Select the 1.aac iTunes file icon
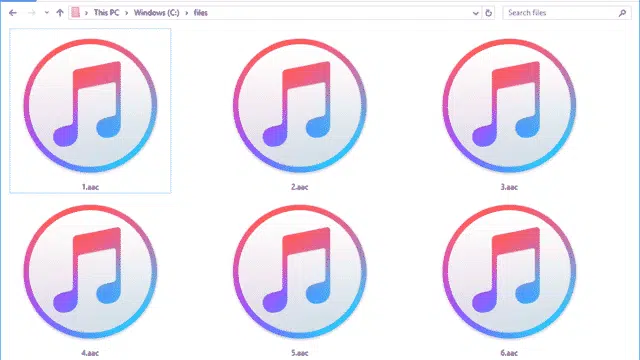The width and height of the screenshot is (640, 360). (x=90, y=105)
